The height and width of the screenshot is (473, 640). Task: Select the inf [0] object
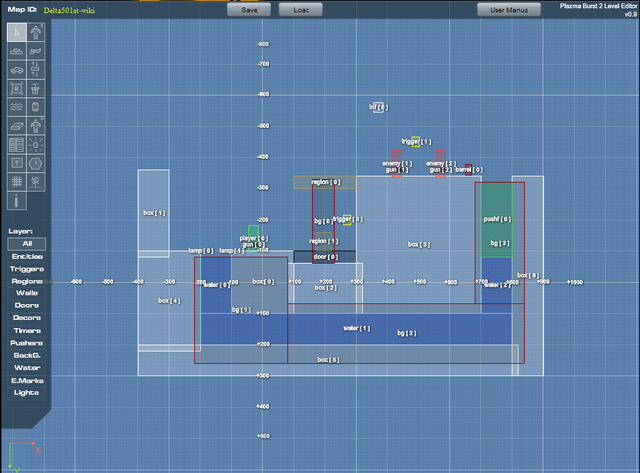coord(378,107)
